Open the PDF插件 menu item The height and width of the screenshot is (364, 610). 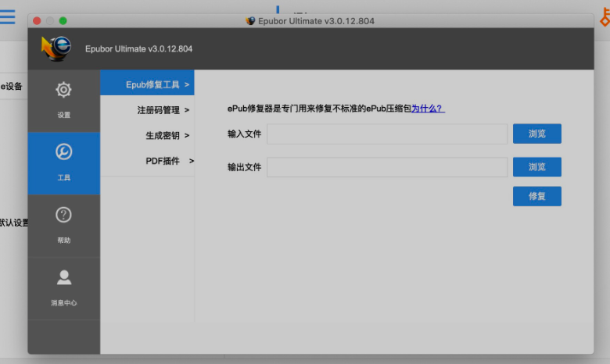148,161
